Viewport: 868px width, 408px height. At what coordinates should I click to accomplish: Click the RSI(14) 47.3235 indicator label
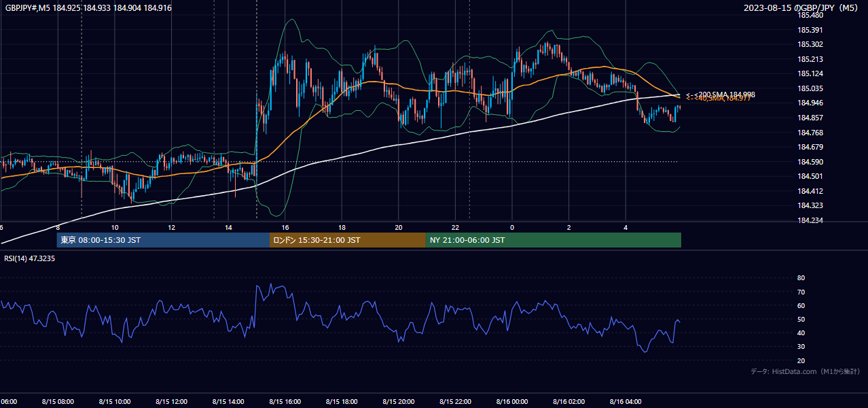click(x=30, y=258)
